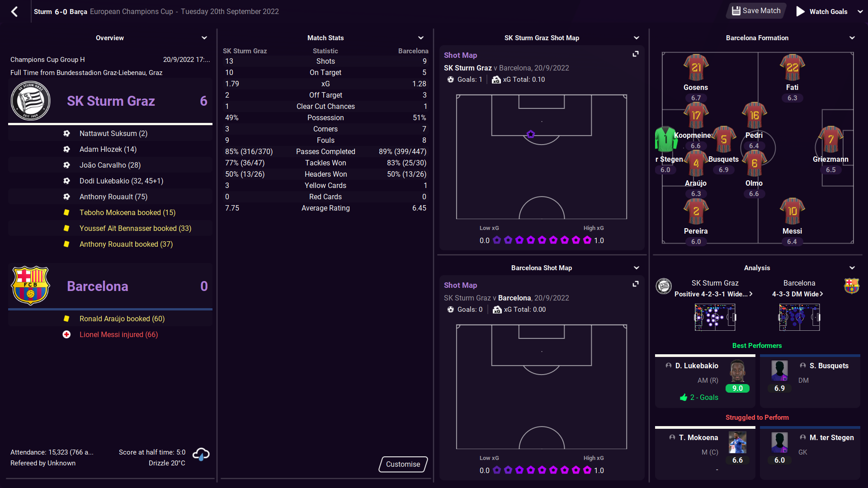
Task: Open Barcelona analysis pitch thumbnail
Action: [799, 317]
